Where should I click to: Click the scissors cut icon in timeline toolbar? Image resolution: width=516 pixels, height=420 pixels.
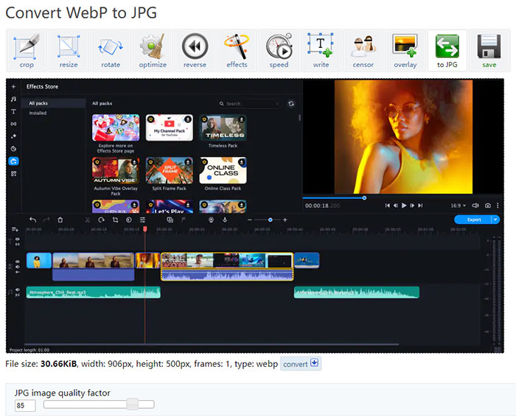point(88,220)
